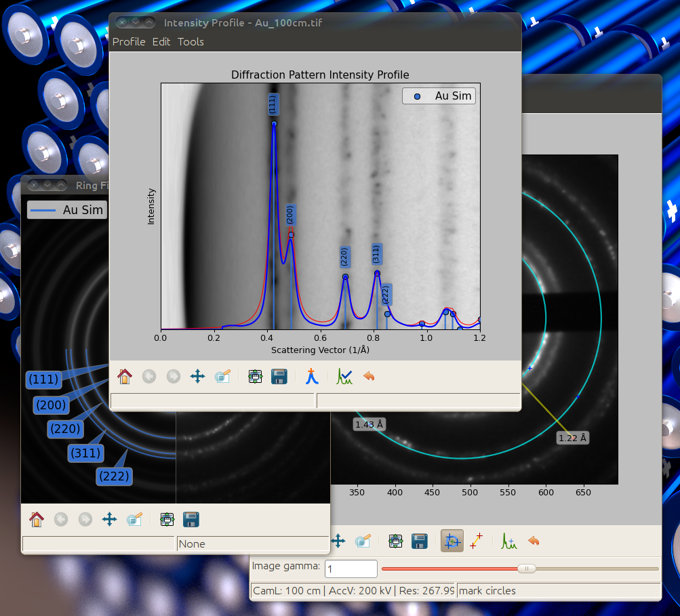Open Configure subplots in diffraction image window
Image resolution: width=680 pixels, height=616 pixels.
point(395,541)
